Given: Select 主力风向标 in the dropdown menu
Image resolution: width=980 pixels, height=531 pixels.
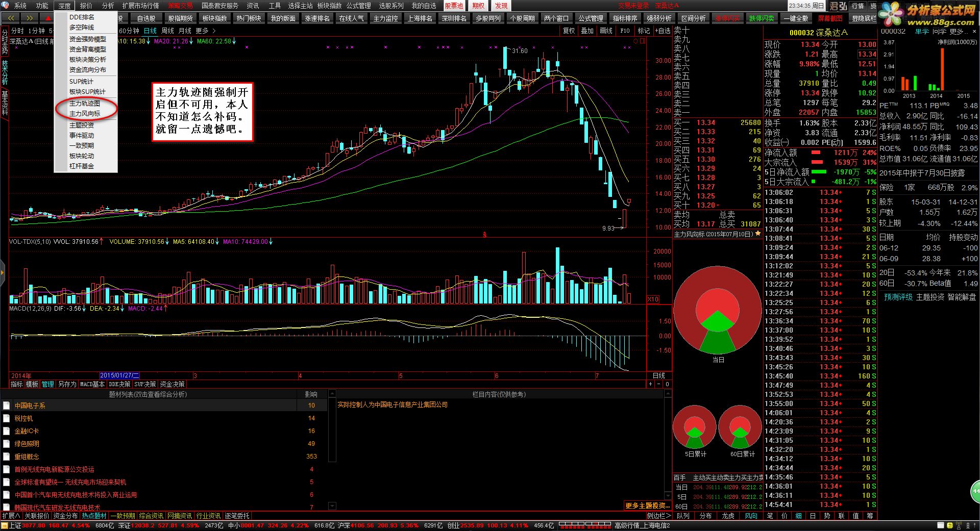Looking at the screenshot, I should point(85,113).
